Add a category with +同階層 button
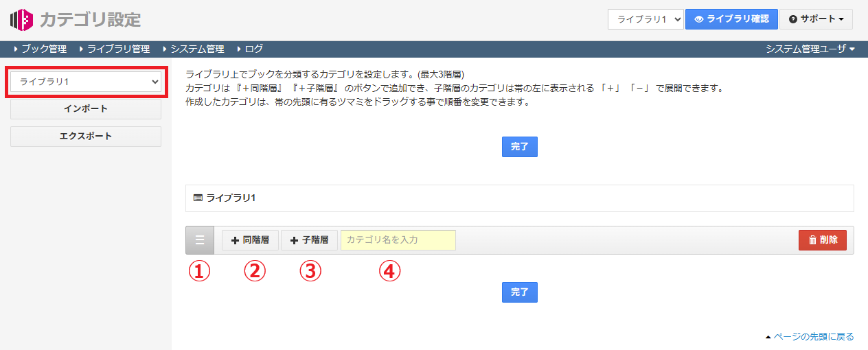The width and height of the screenshot is (868, 350). coord(250,240)
